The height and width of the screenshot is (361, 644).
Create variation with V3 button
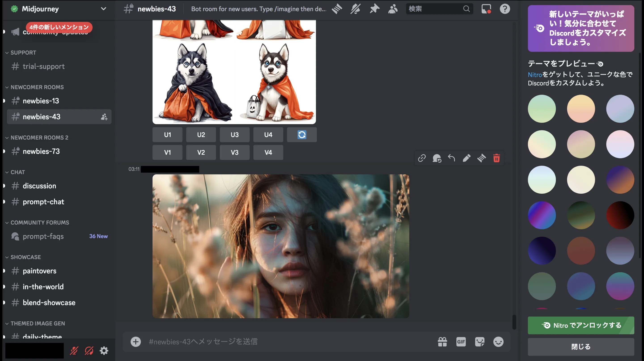click(x=235, y=152)
